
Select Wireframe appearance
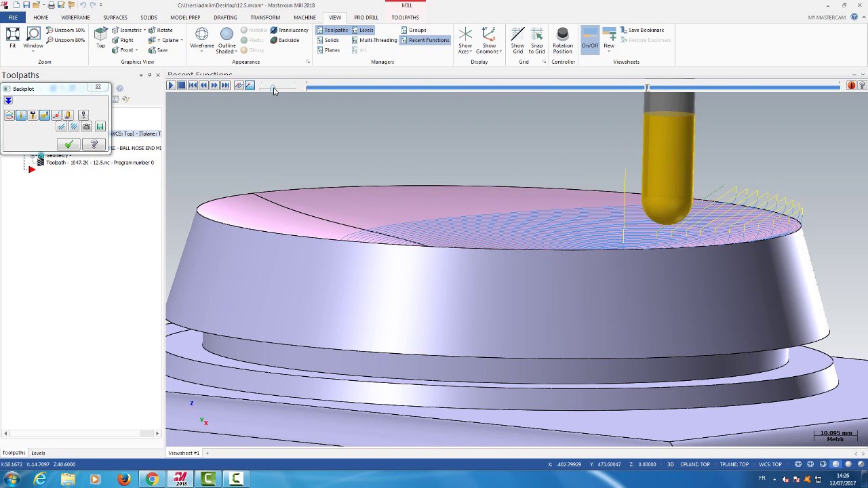tap(201, 40)
